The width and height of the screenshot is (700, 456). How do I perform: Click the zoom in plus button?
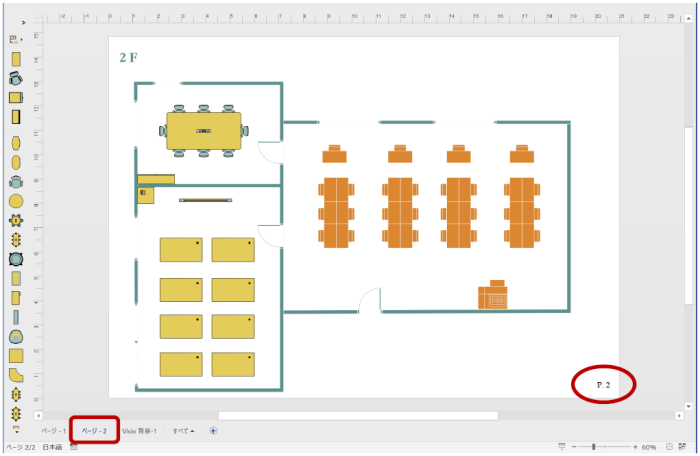(635, 447)
